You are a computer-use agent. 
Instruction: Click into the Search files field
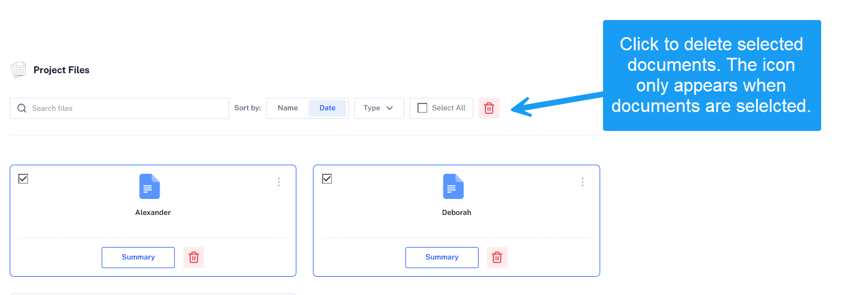tap(119, 108)
